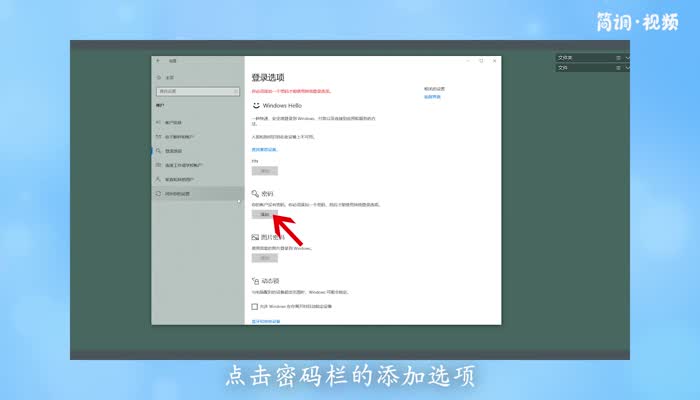
Task: Click the key icon beside 密码
Action: [x=255, y=193]
